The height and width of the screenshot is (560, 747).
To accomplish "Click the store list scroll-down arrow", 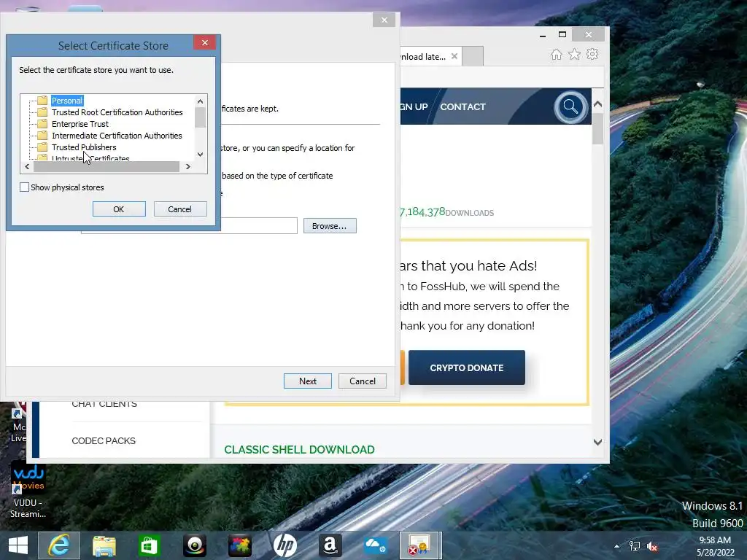I will (x=200, y=155).
